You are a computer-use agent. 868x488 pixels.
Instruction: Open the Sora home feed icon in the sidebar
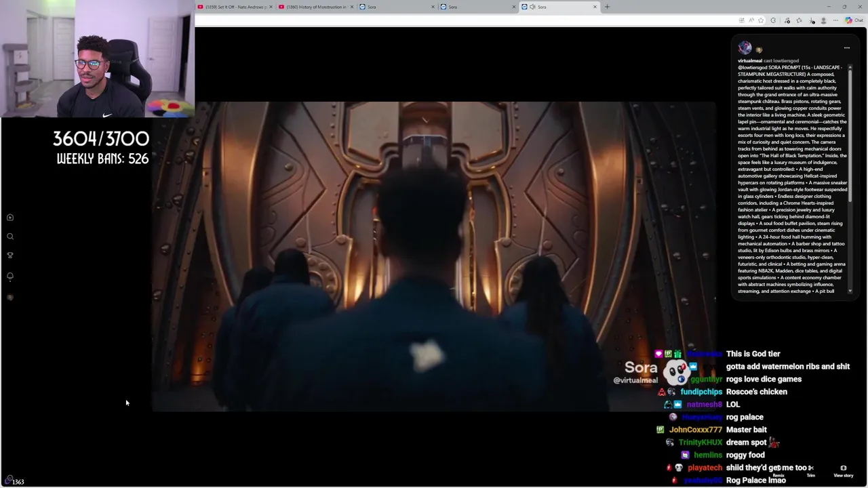(x=10, y=218)
